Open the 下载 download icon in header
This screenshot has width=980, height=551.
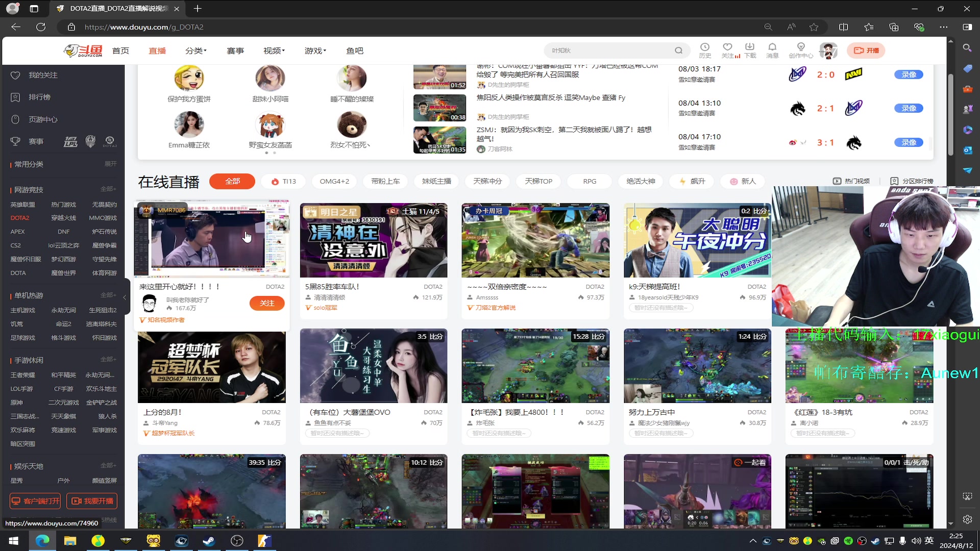750,50
